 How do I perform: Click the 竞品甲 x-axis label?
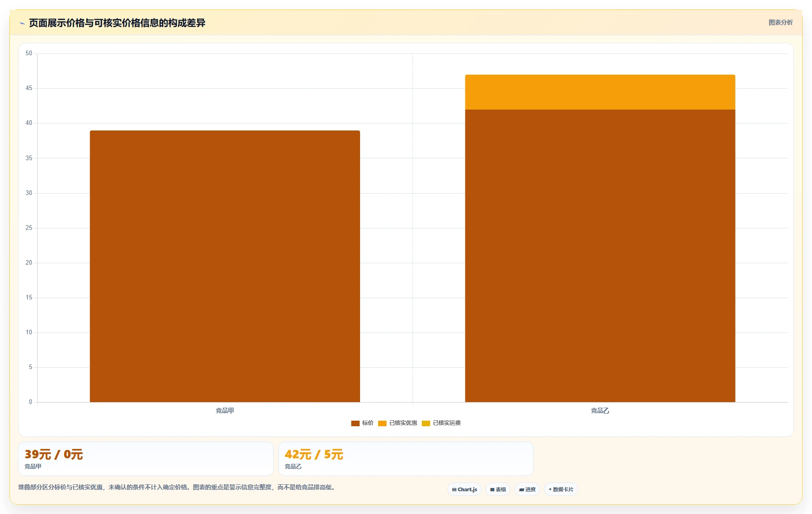point(225,410)
